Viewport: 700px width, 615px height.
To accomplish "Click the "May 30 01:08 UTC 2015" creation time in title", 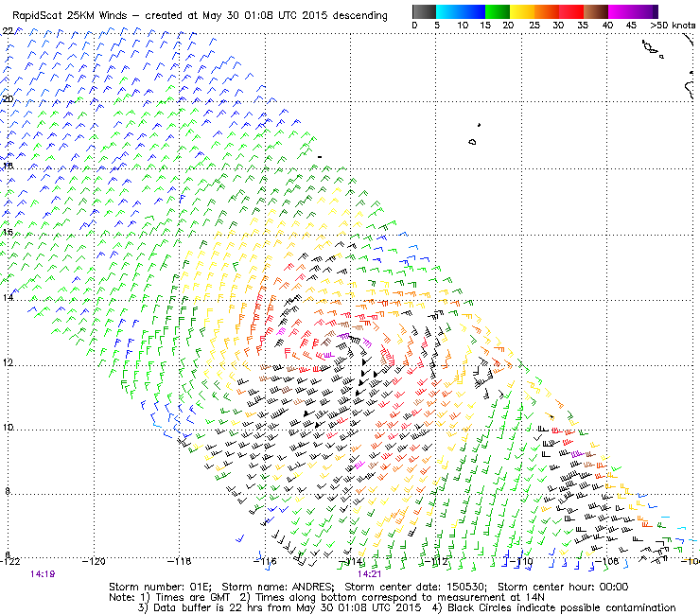I will pyautogui.click(x=251, y=16).
